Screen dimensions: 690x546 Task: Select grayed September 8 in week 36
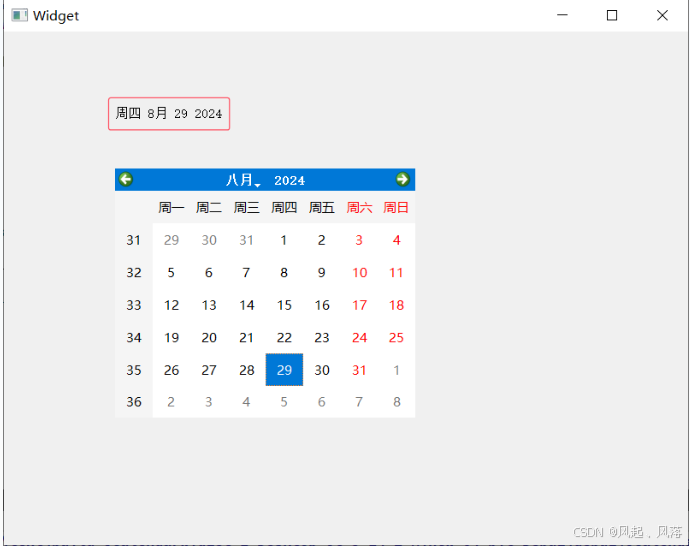click(396, 402)
